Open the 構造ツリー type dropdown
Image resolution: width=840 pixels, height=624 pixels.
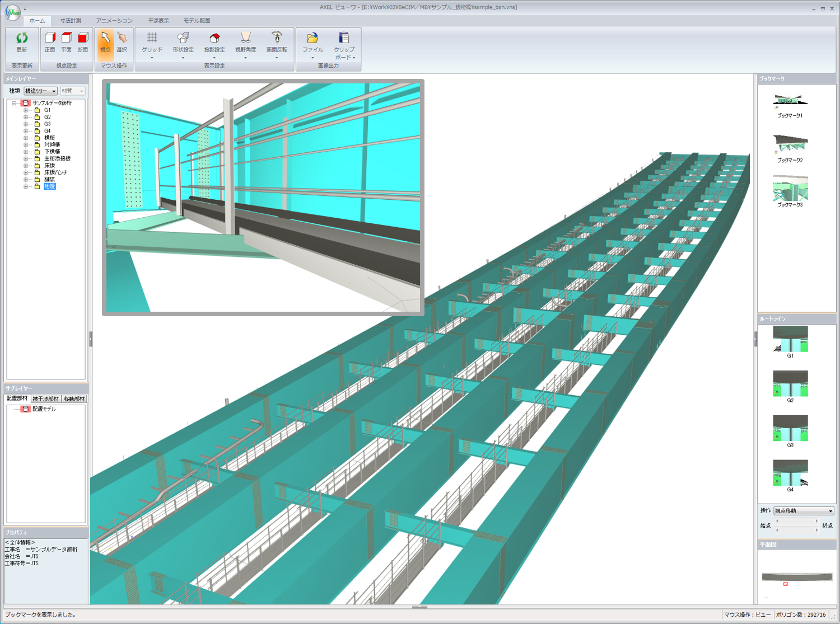point(40,91)
